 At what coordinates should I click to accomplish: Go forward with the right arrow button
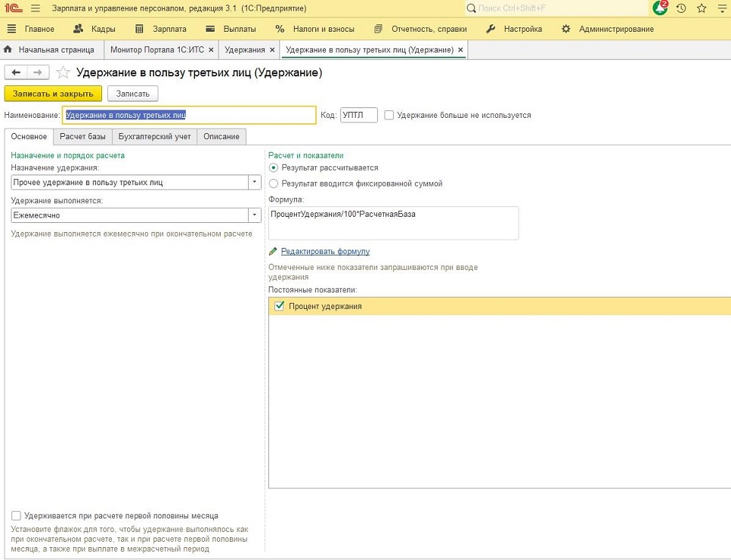[x=38, y=73]
